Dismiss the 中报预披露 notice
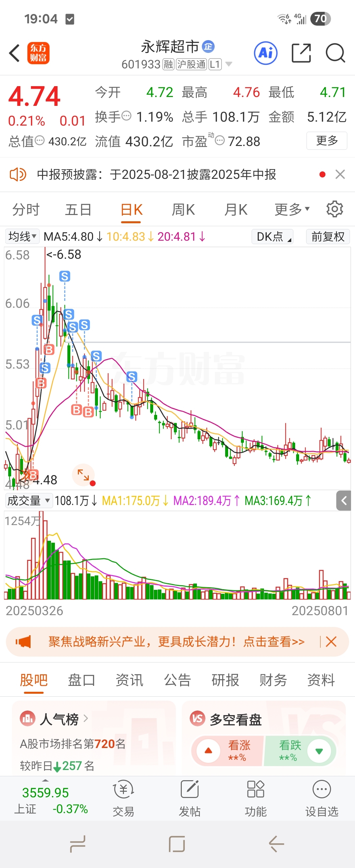 pyautogui.click(x=340, y=175)
